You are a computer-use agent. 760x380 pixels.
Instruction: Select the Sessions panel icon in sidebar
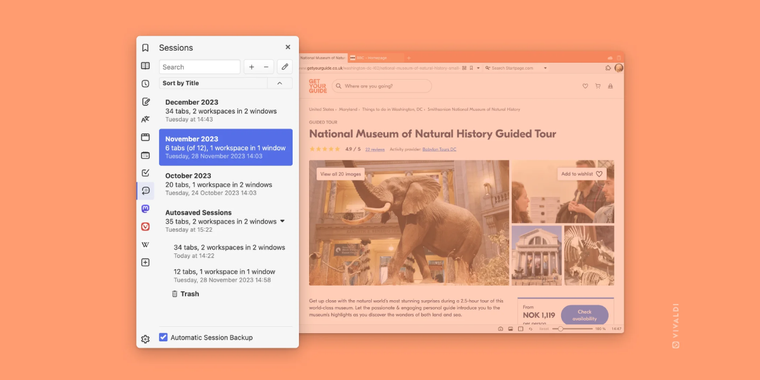click(145, 190)
